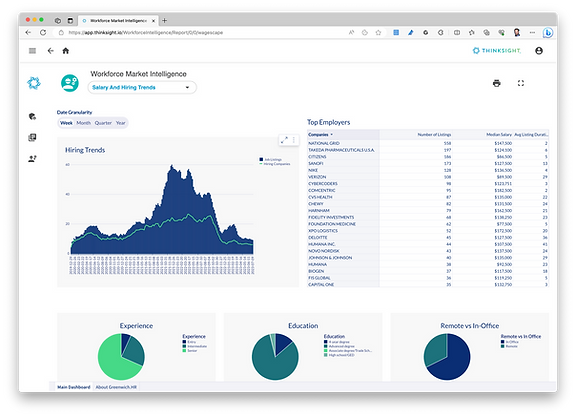Print the report with printer icon

click(496, 83)
